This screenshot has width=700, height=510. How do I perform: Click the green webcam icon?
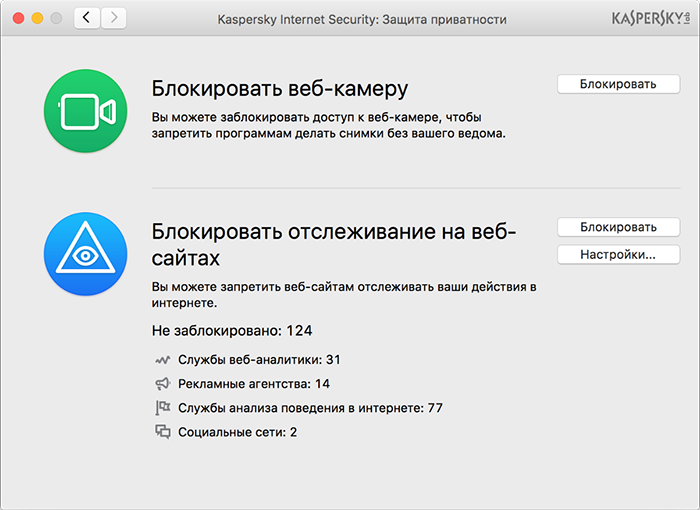point(85,111)
